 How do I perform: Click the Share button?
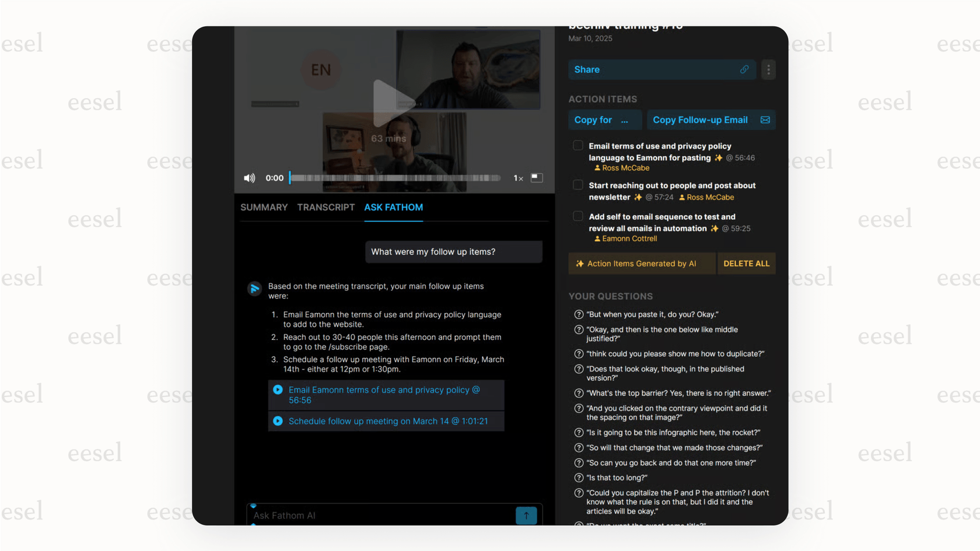tap(642, 69)
